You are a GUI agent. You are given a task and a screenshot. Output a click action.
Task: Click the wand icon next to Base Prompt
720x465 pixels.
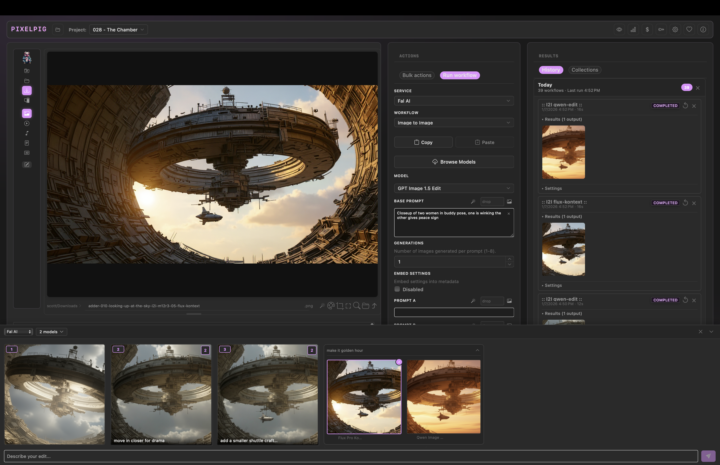(472, 202)
